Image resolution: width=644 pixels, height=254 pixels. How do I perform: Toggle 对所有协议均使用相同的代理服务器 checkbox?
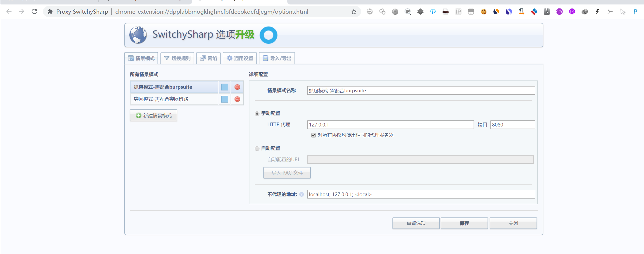pos(313,135)
